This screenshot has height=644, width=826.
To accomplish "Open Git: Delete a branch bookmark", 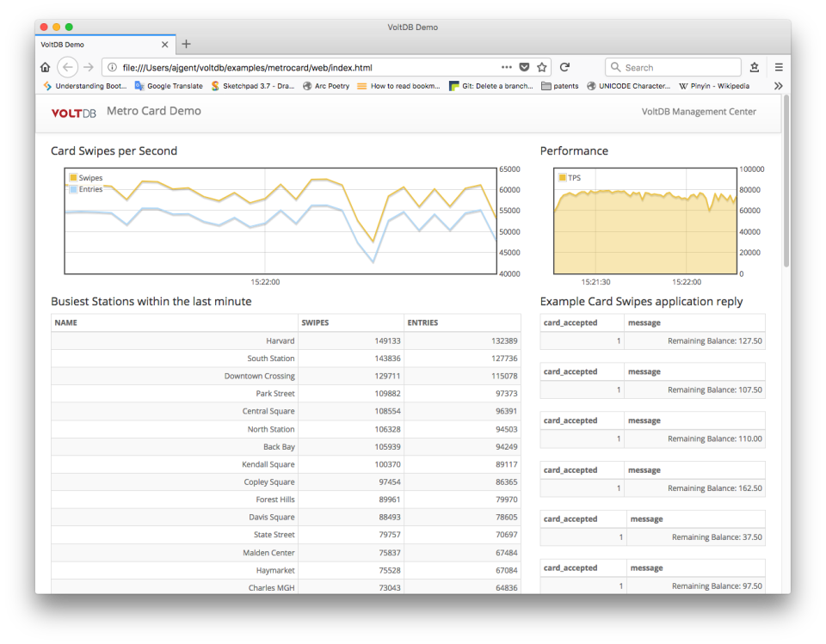I will (x=491, y=86).
